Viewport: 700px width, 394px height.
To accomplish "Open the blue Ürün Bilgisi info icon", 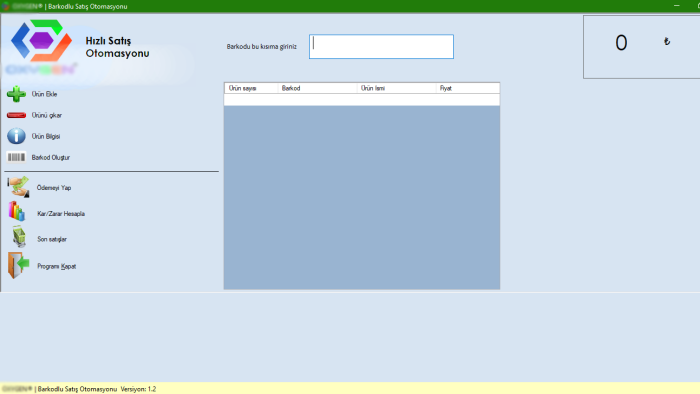I will coord(17,136).
